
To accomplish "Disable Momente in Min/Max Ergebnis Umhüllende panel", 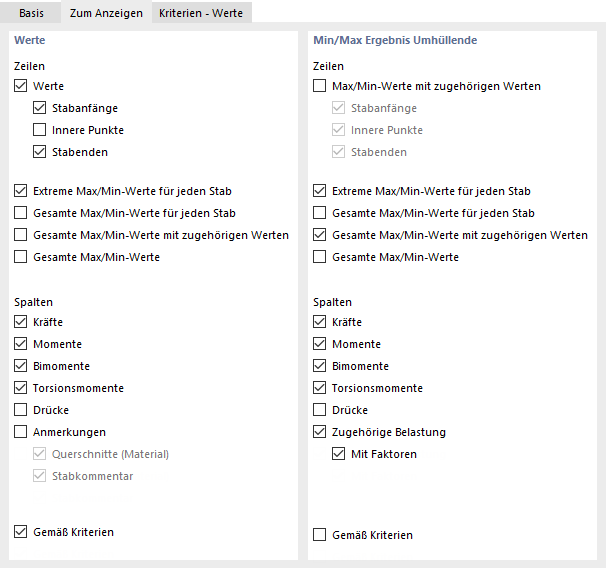I will click(x=320, y=344).
